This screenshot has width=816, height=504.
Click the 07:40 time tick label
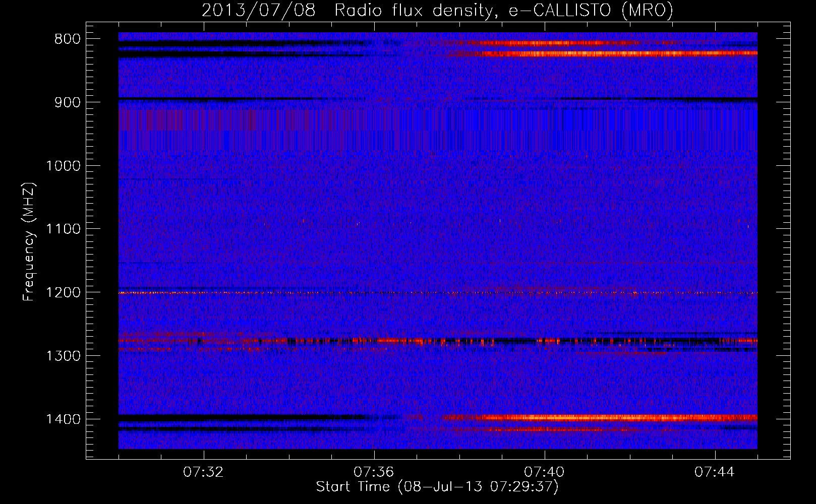coord(544,472)
